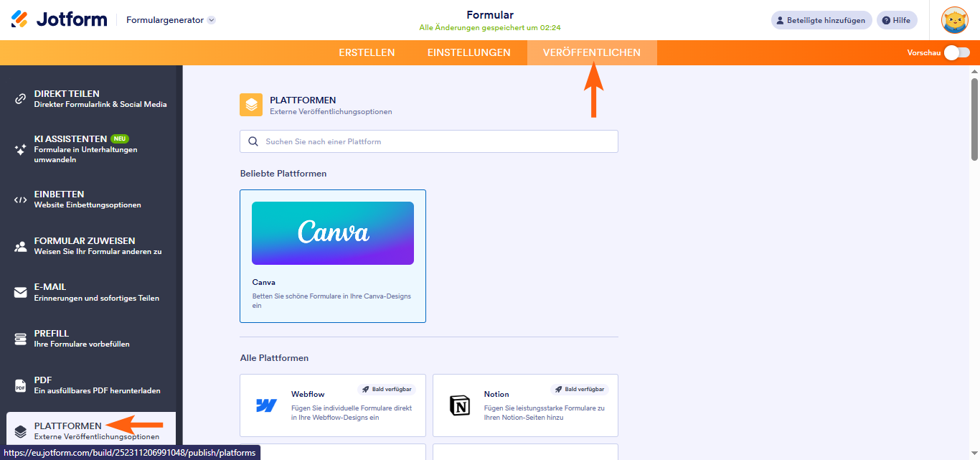Click the Notion logo icon
Viewport: 980px width, 460px height.
(459, 405)
